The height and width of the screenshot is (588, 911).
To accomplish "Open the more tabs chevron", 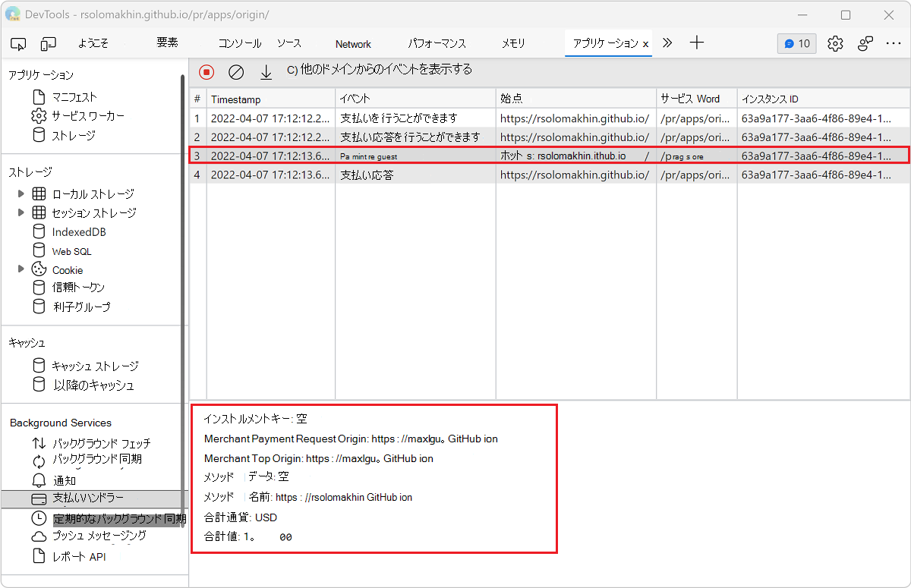I will [x=667, y=43].
